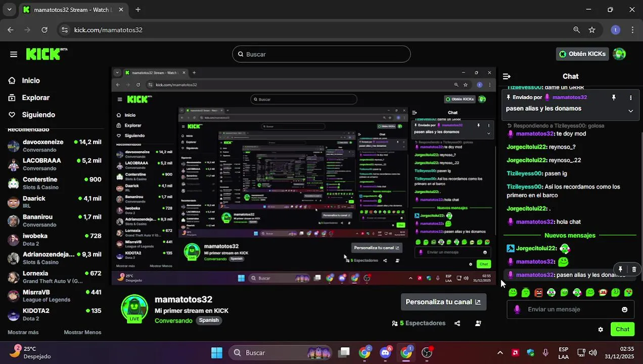Open Lornexia Grand Theft Auto channel
643x364 pixels.
click(56, 277)
